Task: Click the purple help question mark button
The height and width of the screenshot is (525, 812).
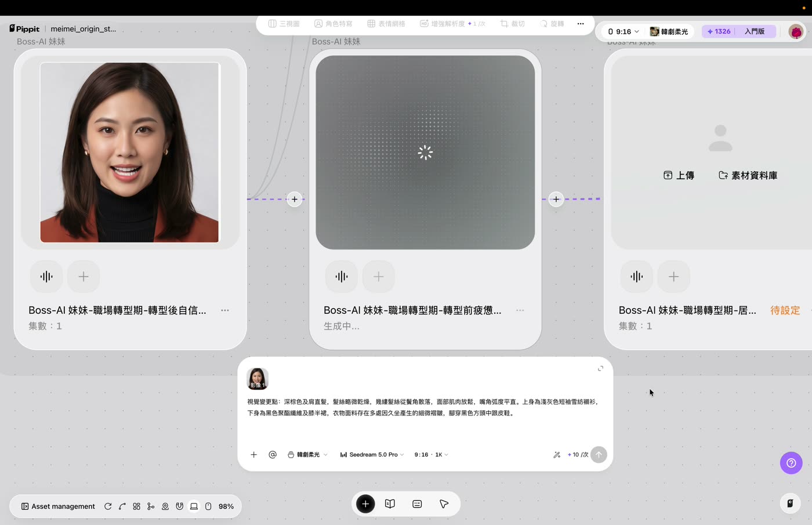Action: coord(791,463)
